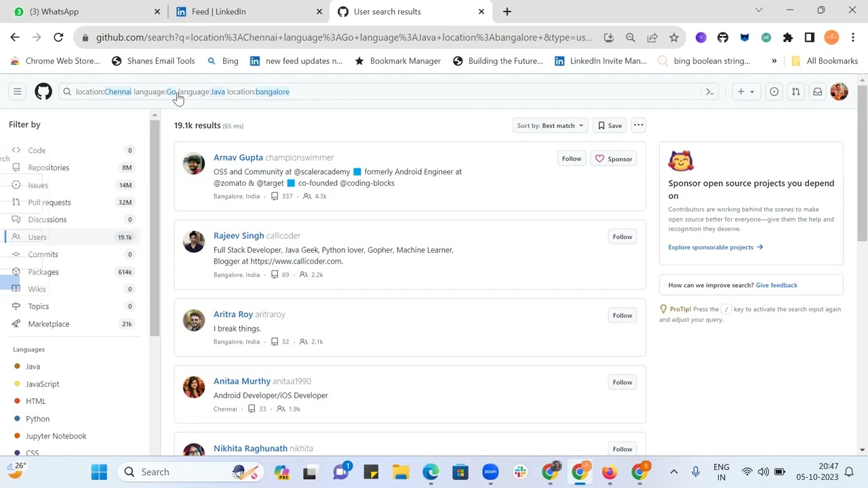The height and width of the screenshot is (488, 868).
Task: Open Bookmark Manager bookmark
Action: click(x=397, y=61)
